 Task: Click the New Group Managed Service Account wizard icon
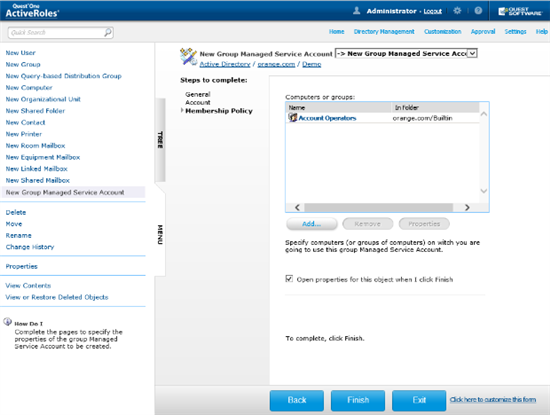188,56
